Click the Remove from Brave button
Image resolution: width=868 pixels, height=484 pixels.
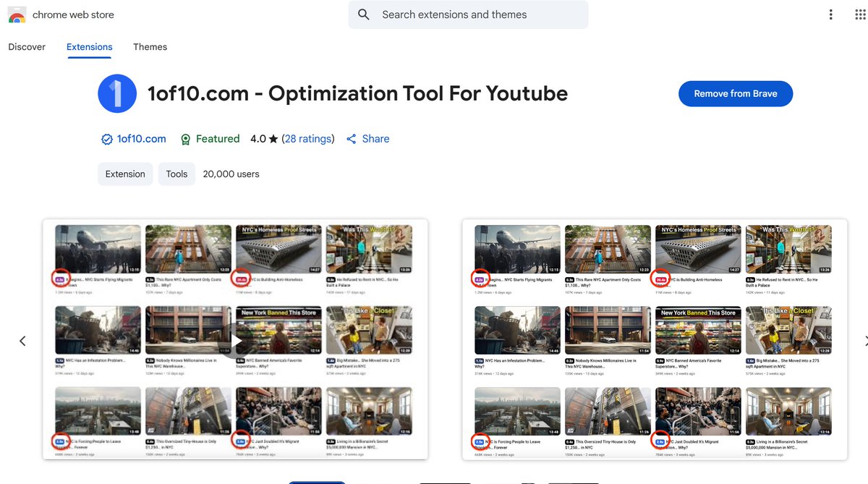736,93
